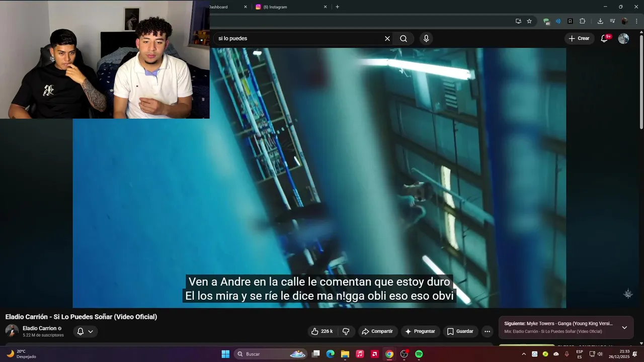
Task: Open Windows notification bell in tray
Action: 635,354
